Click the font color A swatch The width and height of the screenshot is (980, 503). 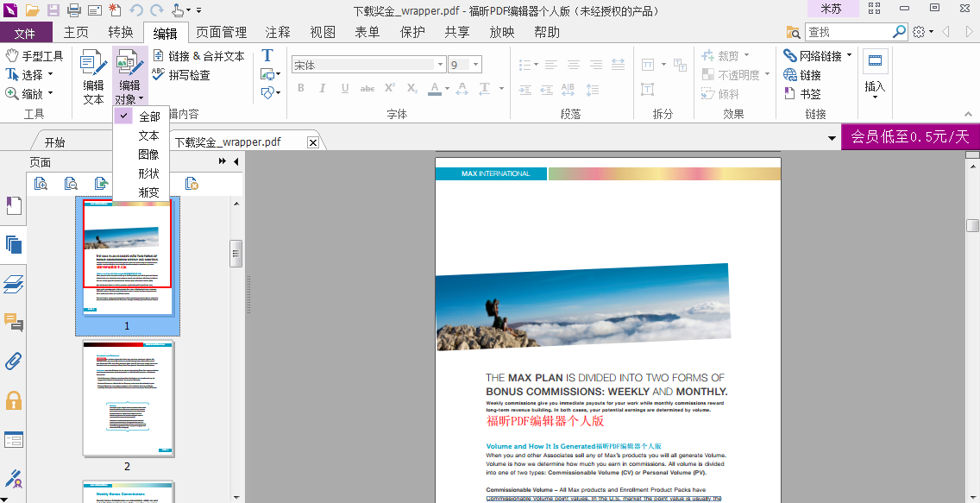(435, 89)
